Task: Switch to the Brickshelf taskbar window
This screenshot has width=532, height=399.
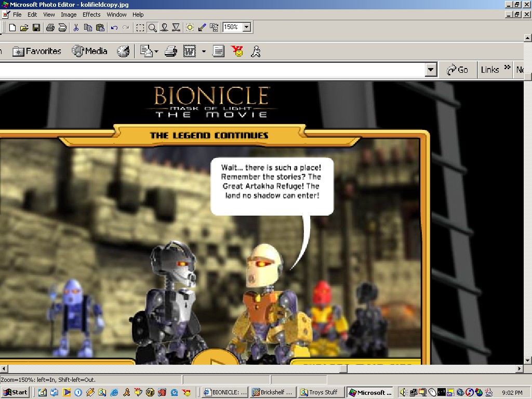Action: pyautogui.click(x=273, y=393)
